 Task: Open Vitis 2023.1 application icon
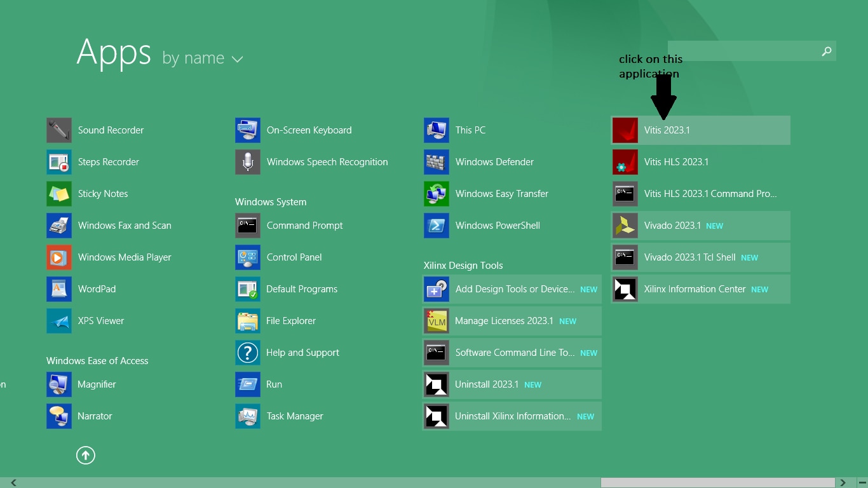click(x=625, y=130)
